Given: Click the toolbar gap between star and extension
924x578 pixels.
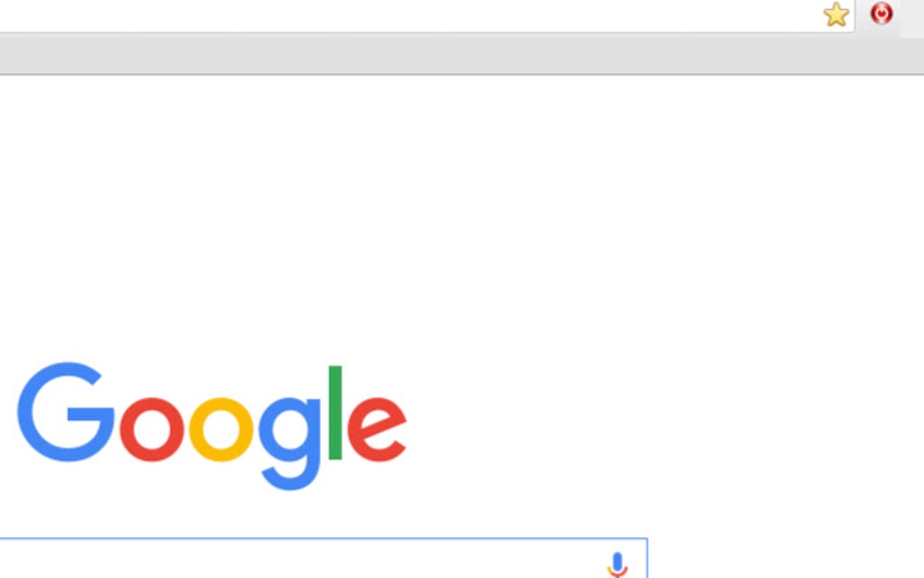Looking at the screenshot, I should coord(861,14).
